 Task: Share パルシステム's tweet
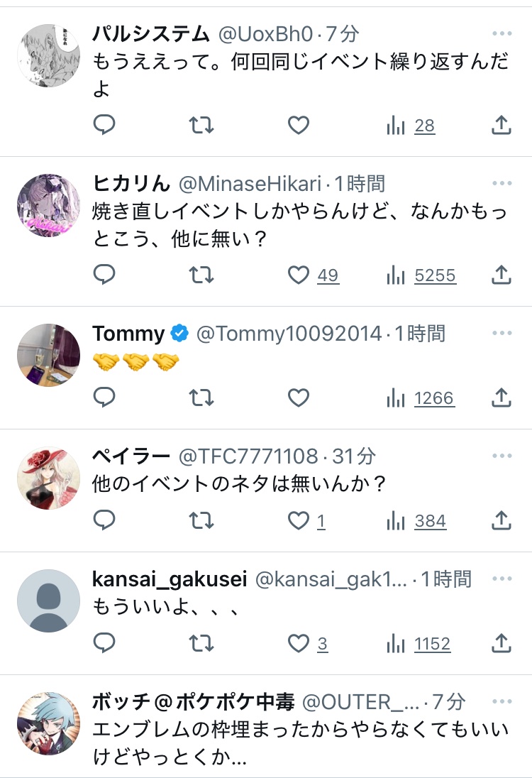pyautogui.click(x=501, y=126)
